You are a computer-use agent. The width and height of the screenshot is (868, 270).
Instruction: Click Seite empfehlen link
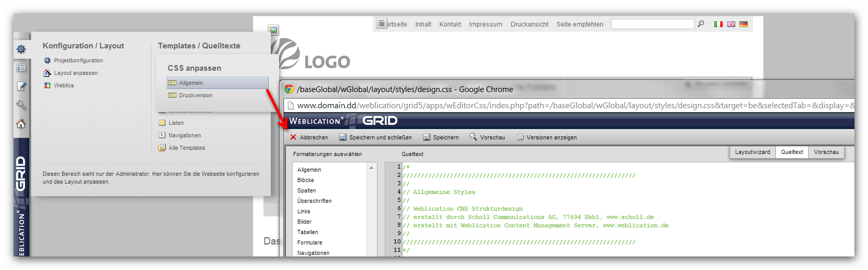(580, 24)
